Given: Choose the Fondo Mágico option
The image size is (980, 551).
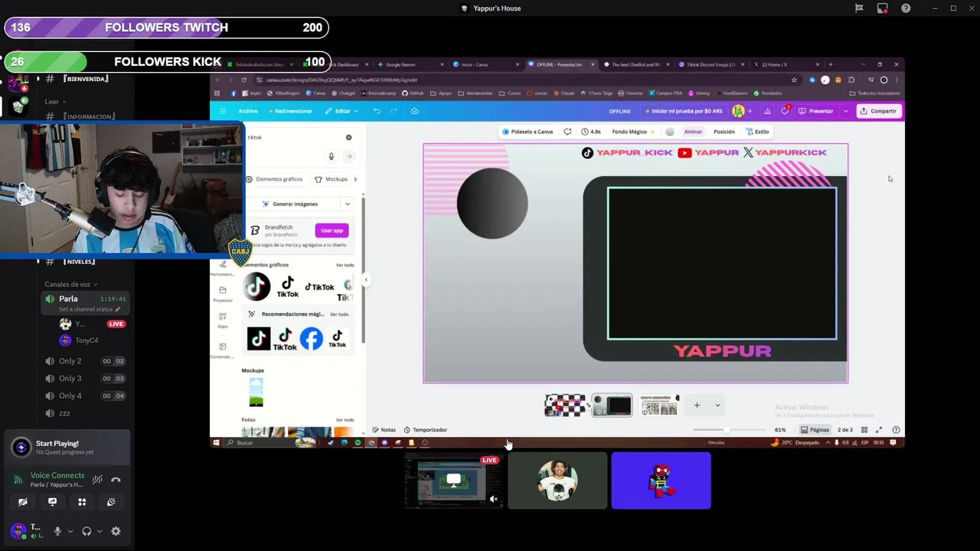Looking at the screenshot, I should pyautogui.click(x=632, y=132).
